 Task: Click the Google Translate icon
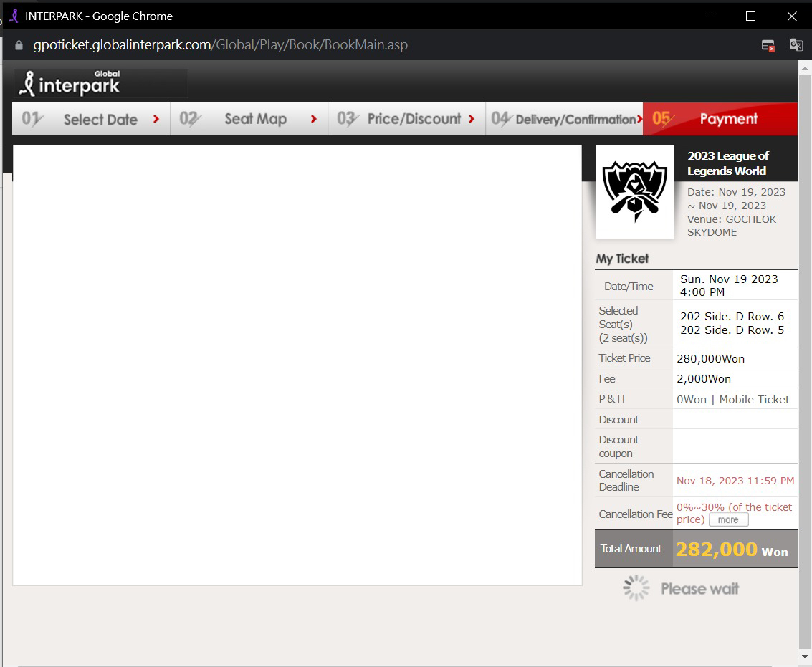click(x=796, y=45)
